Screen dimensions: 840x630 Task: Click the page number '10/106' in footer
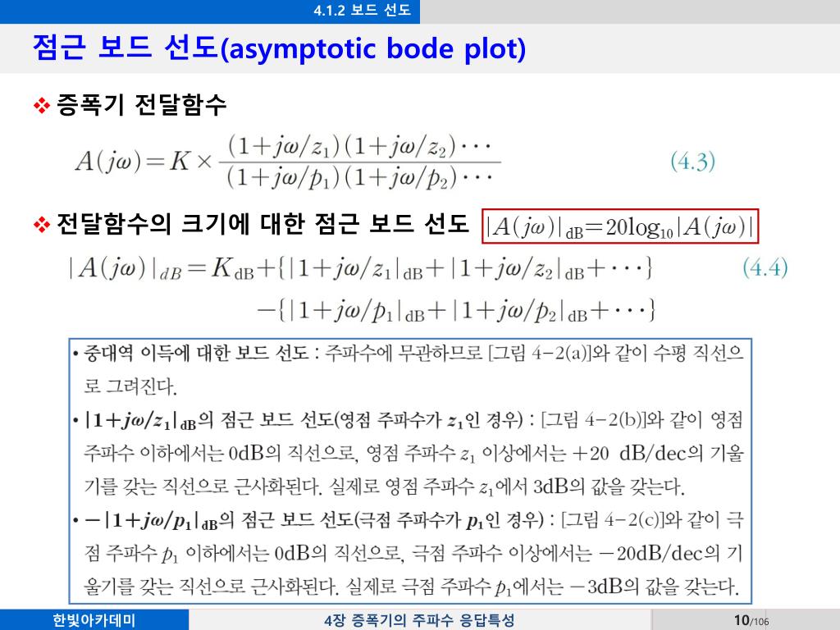(x=751, y=620)
